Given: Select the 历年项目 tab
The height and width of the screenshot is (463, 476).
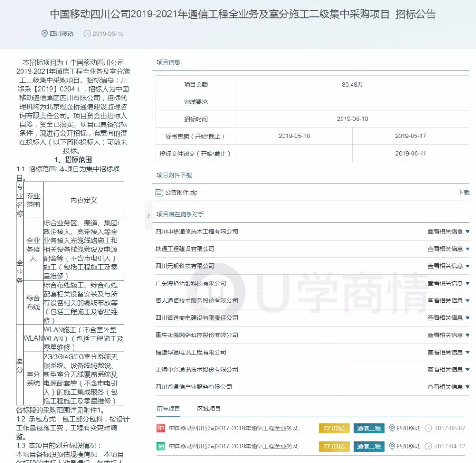Looking at the screenshot, I should tap(168, 409).
